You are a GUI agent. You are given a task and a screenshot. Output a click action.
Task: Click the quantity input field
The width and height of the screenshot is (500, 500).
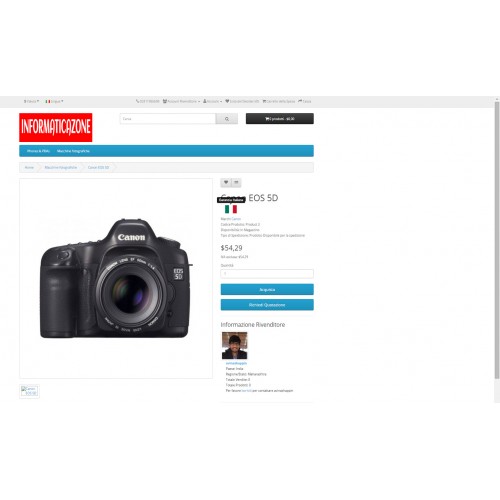[x=267, y=274]
